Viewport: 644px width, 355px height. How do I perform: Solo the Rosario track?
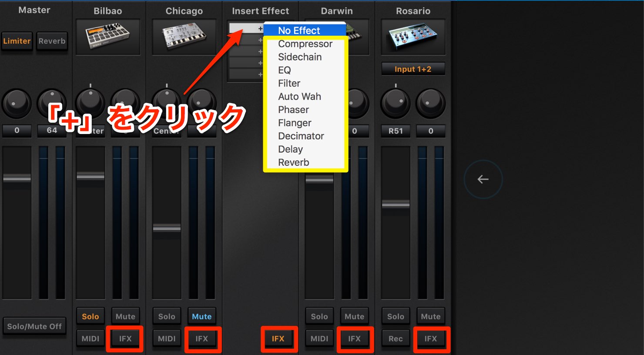[396, 316]
